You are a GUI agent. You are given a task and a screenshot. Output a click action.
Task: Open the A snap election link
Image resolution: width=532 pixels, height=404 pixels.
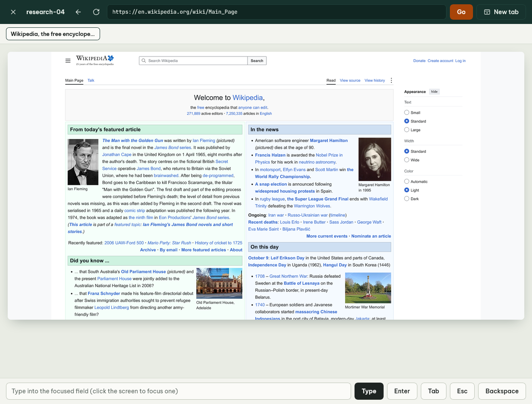[x=271, y=184]
